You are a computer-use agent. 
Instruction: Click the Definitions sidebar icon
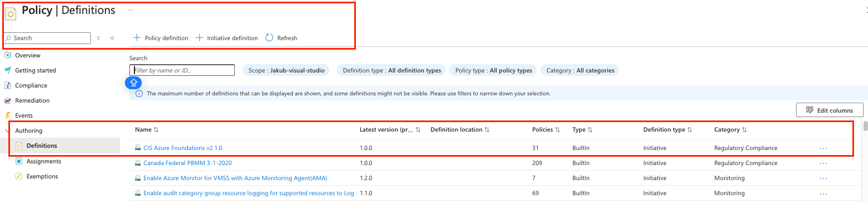click(x=19, y=146)
